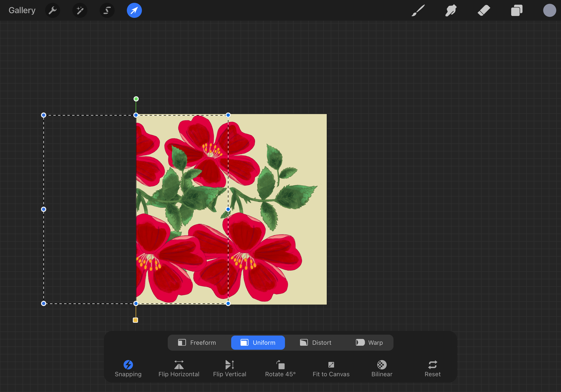Switch to Freeform transform mode
This screenshot has height=392, width=561.
tap(197, 343)
